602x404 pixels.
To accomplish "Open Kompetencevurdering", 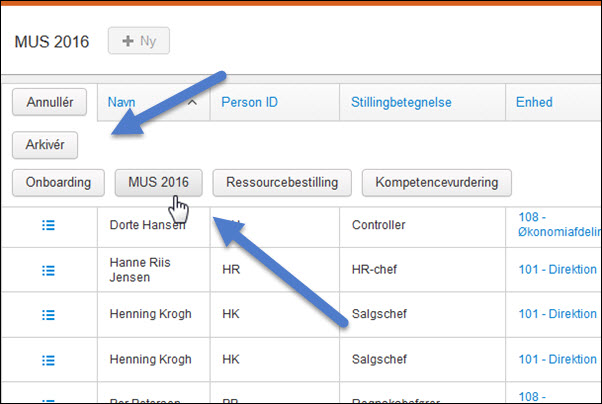I will coord(436,182).
